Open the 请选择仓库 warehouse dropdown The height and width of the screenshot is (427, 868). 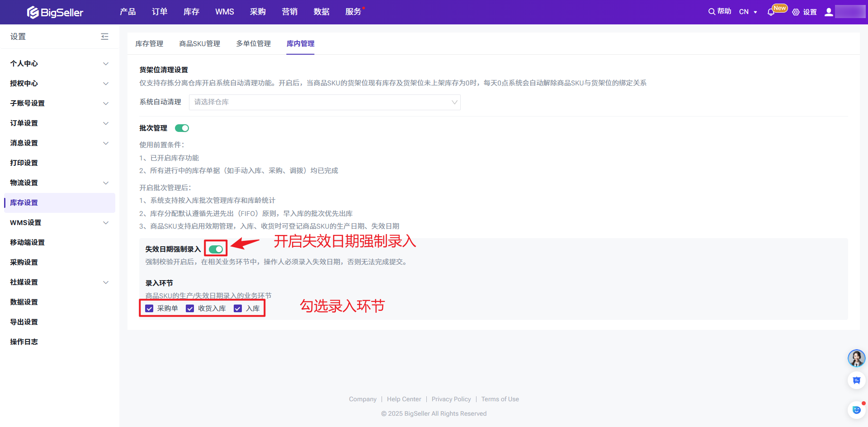(x=324, y=103)
